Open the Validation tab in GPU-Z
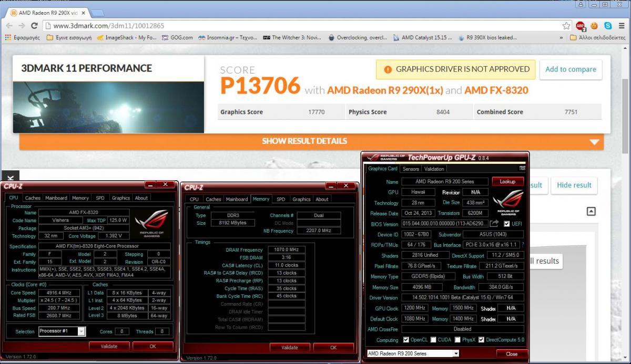 (434, 169)
